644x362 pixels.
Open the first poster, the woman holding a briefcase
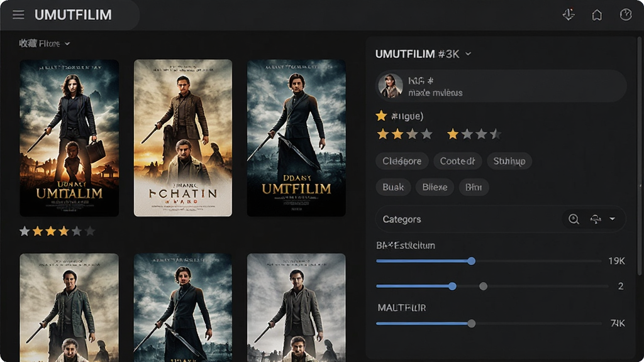69,138
